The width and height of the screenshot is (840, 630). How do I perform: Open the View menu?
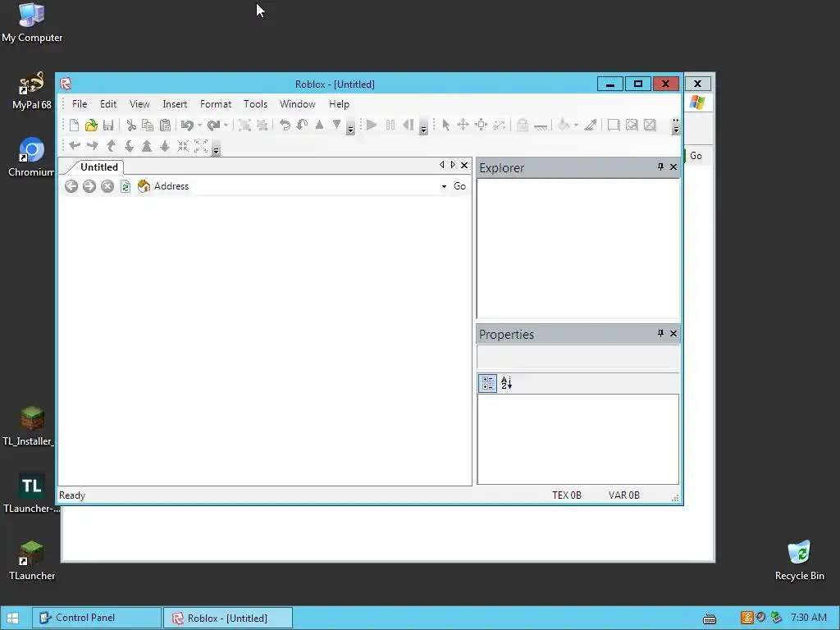pos(139,104)
